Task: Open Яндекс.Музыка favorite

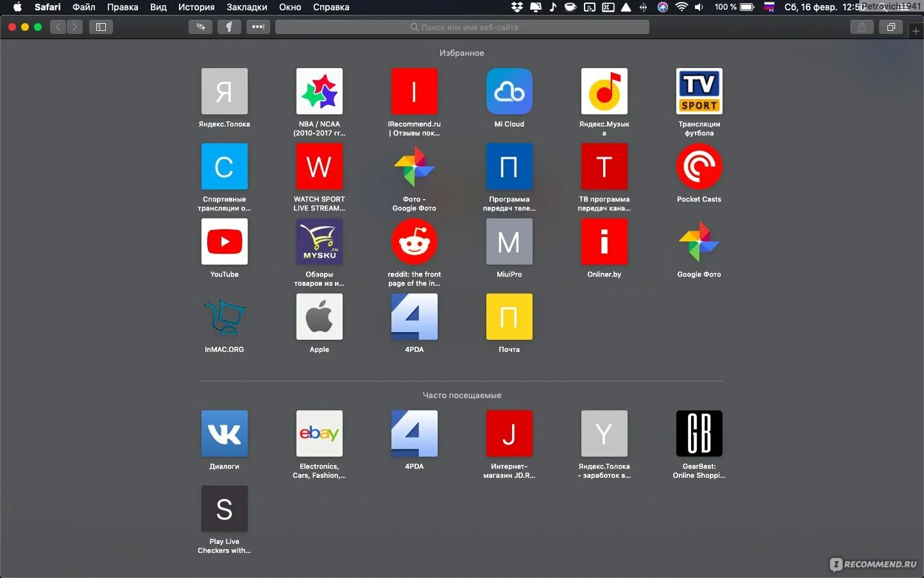Action: [x=604, y=91]
